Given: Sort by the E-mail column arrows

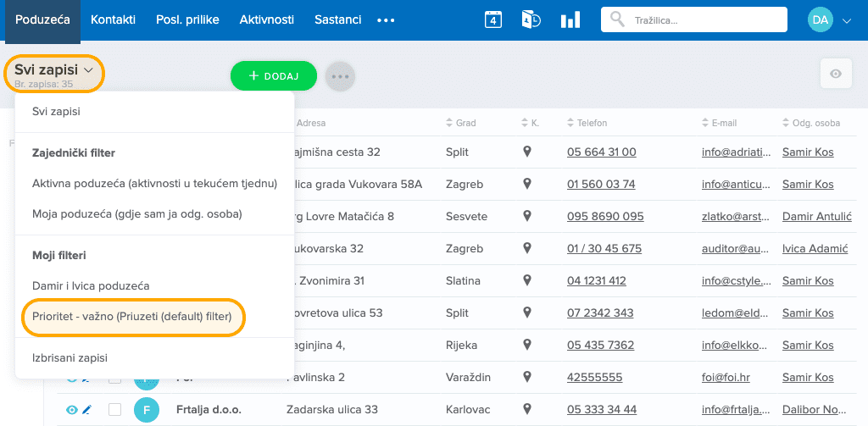Looking at the screenshot, I should click(x=705, y=123).
